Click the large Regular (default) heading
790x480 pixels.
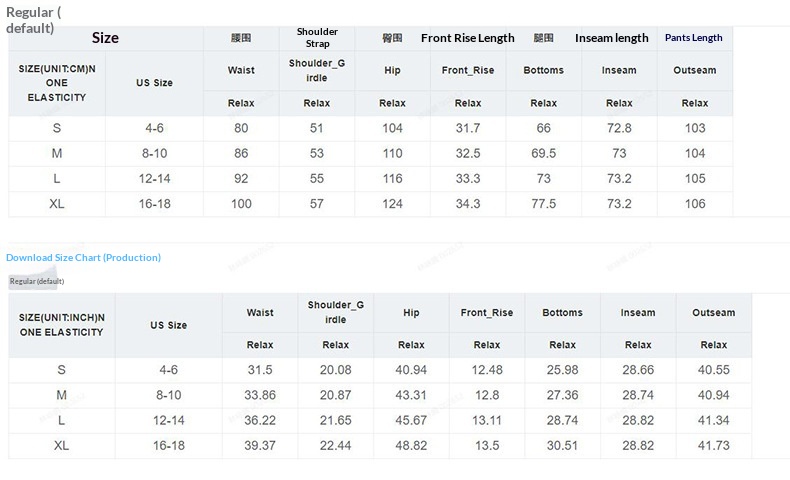pyautogui.click(x=32, y=20)
